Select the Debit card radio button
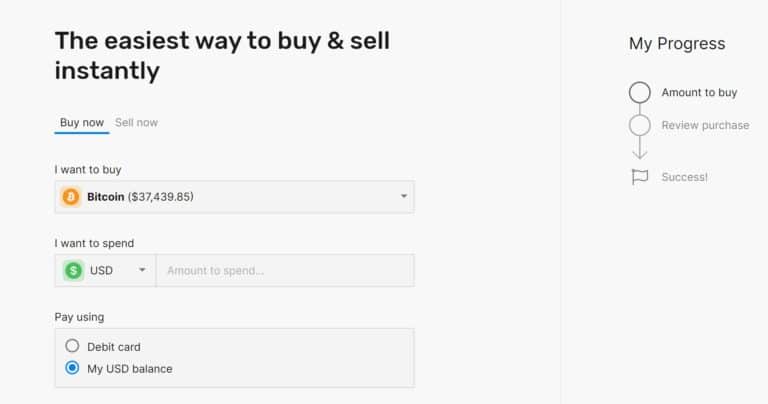The image size is (768, 404). coord(72,346)
